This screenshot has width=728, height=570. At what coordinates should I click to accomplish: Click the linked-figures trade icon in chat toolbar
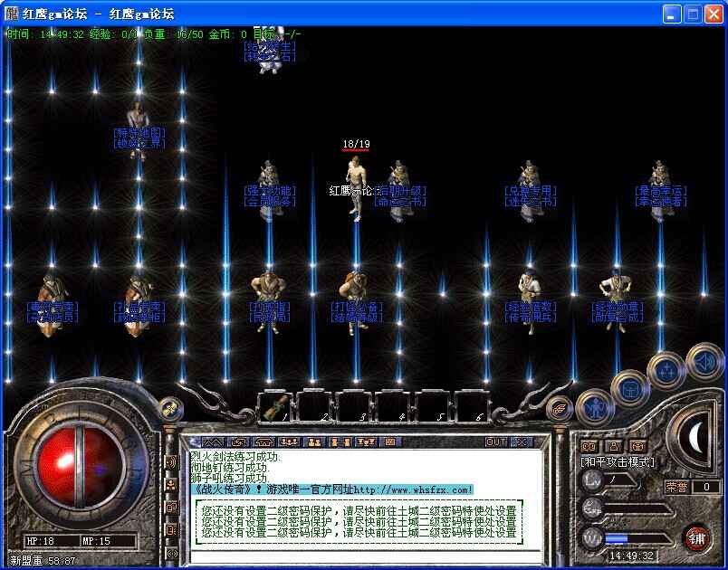coord(340,442)
